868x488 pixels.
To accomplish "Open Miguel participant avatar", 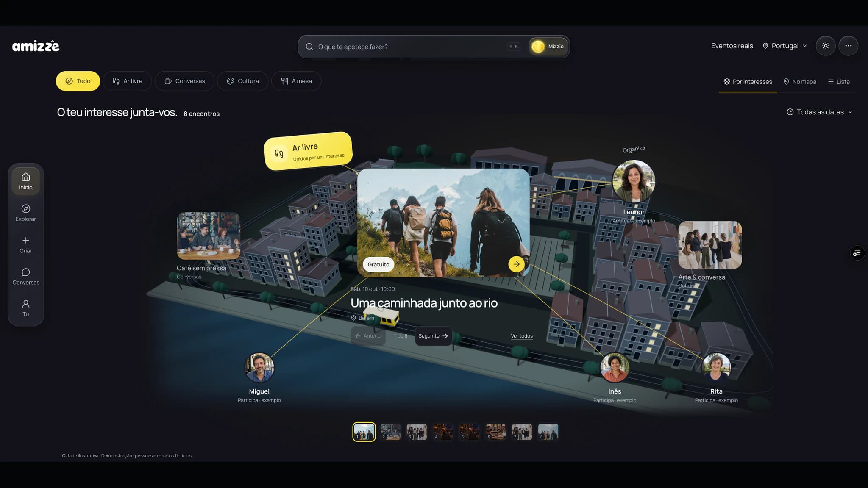I will tap(259, 368).
